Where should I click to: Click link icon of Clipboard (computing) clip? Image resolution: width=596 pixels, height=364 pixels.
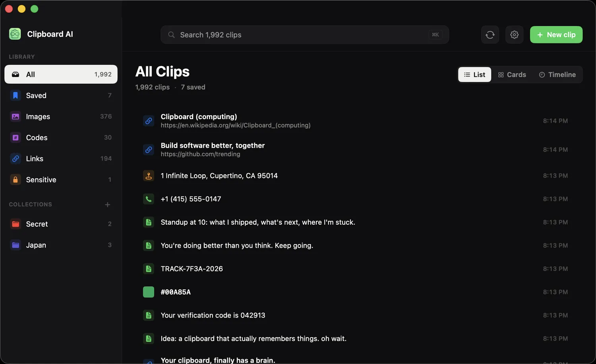click(149, 121)
